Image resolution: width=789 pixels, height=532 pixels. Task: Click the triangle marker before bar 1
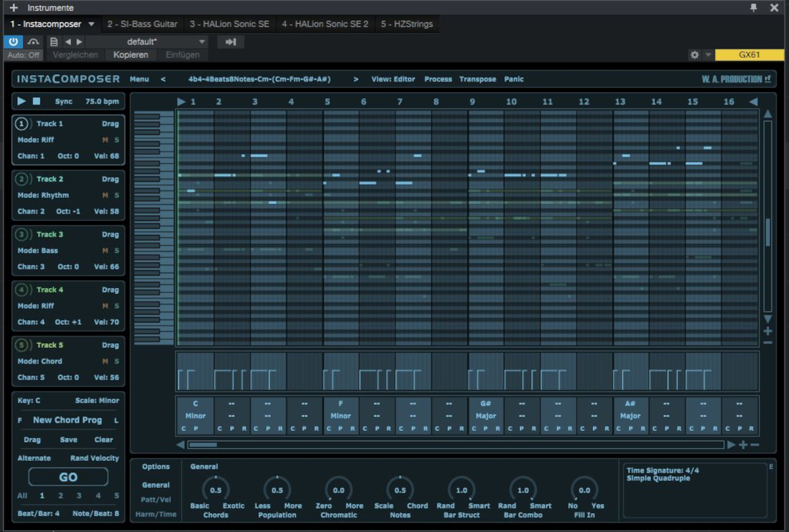[x=181, y=101]
